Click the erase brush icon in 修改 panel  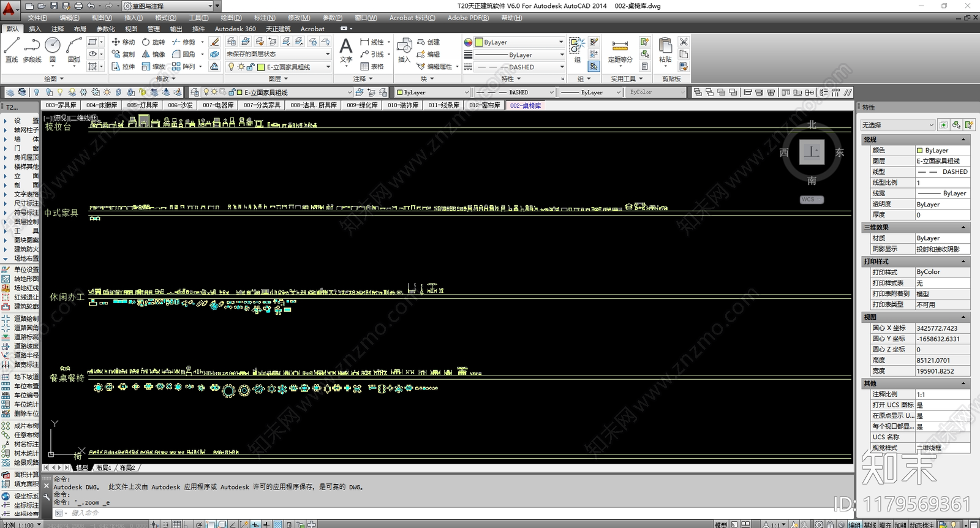214,42
